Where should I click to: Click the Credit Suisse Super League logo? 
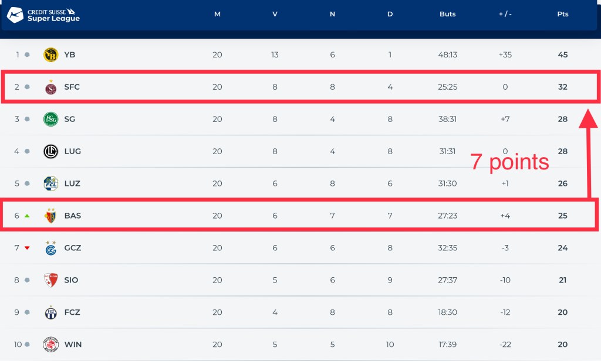point(43,15)
